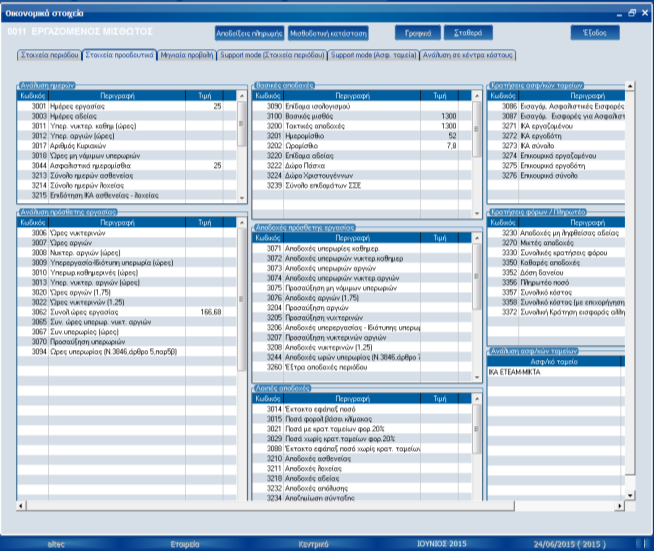This screenshot has height=551, width=654.
Task: Select row 3070 Προσαύξηση υπερωριών
Action: point(127,342)
